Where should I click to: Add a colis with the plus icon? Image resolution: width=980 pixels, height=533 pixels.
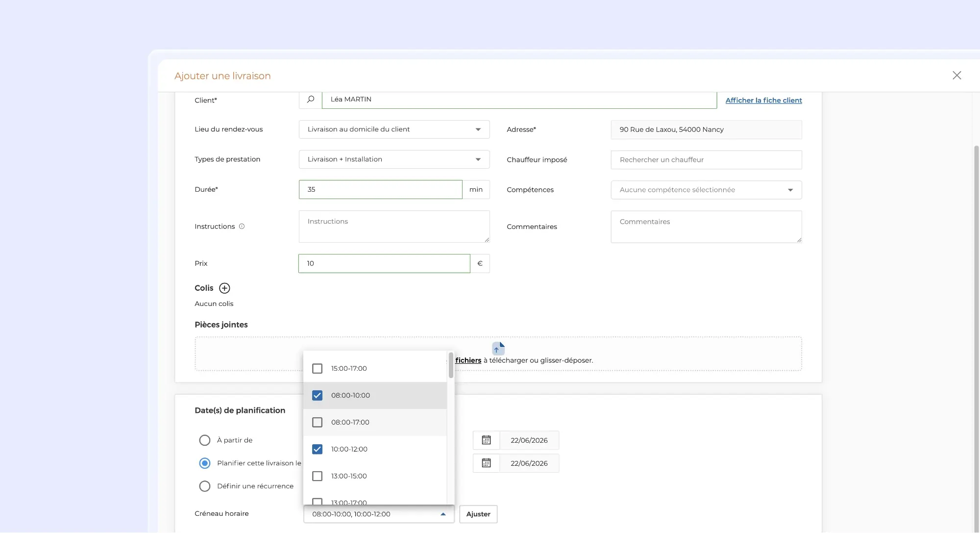(x=224, y=288)
